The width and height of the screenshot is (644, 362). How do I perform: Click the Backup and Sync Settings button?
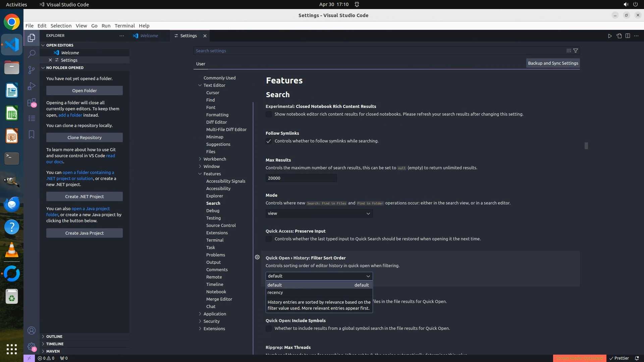point(553,63)
